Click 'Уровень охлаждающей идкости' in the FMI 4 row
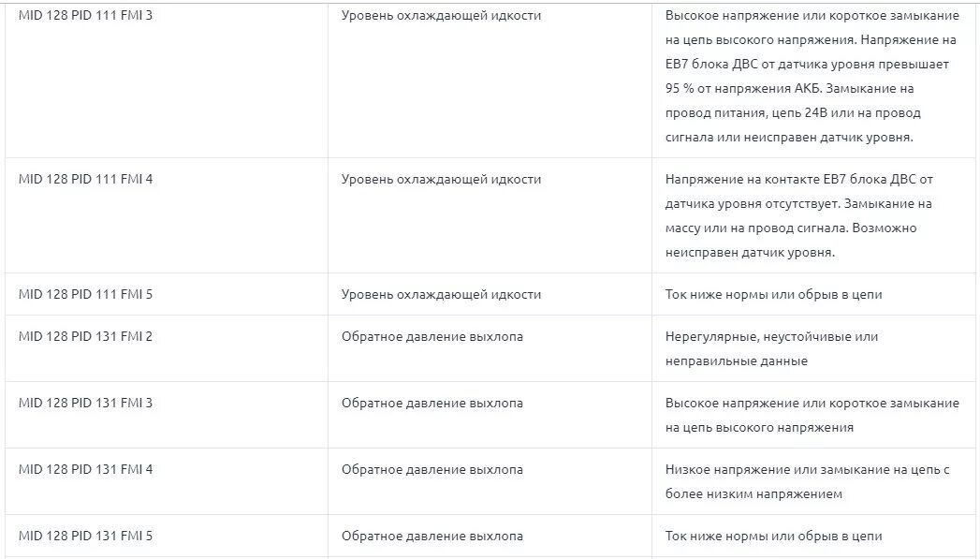Screen dimensions: 980x559 pyautogui.click(x=441, y=180)
